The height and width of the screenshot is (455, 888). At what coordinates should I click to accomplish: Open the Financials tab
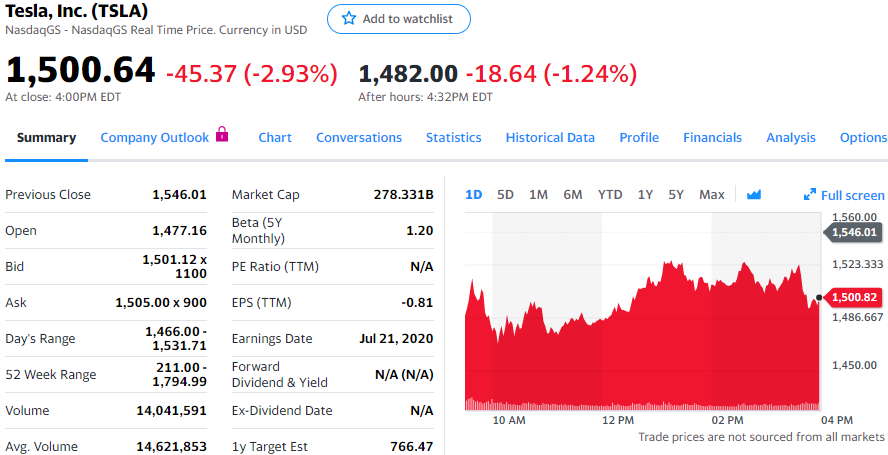(712, 138)
